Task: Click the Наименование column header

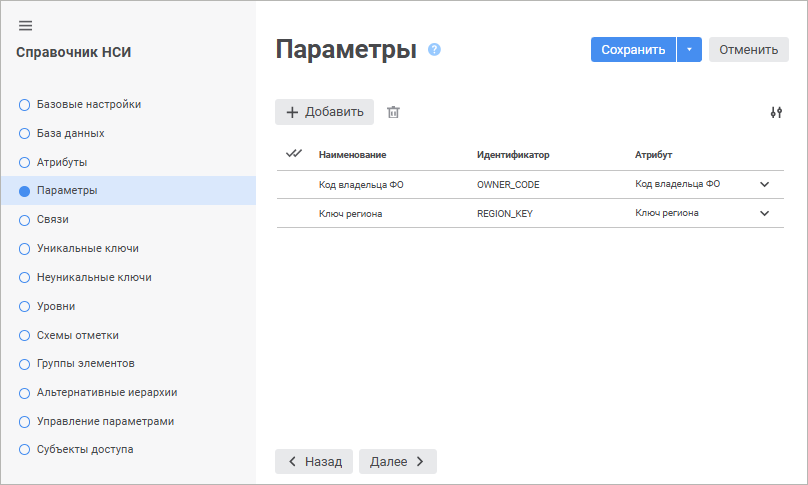Action: tap(352, 155)
